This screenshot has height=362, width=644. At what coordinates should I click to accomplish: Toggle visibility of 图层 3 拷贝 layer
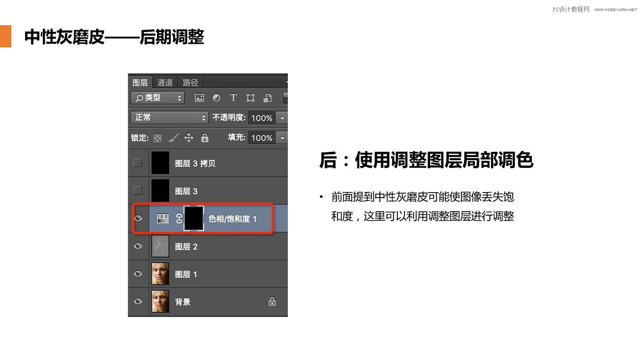coord(137,162)
